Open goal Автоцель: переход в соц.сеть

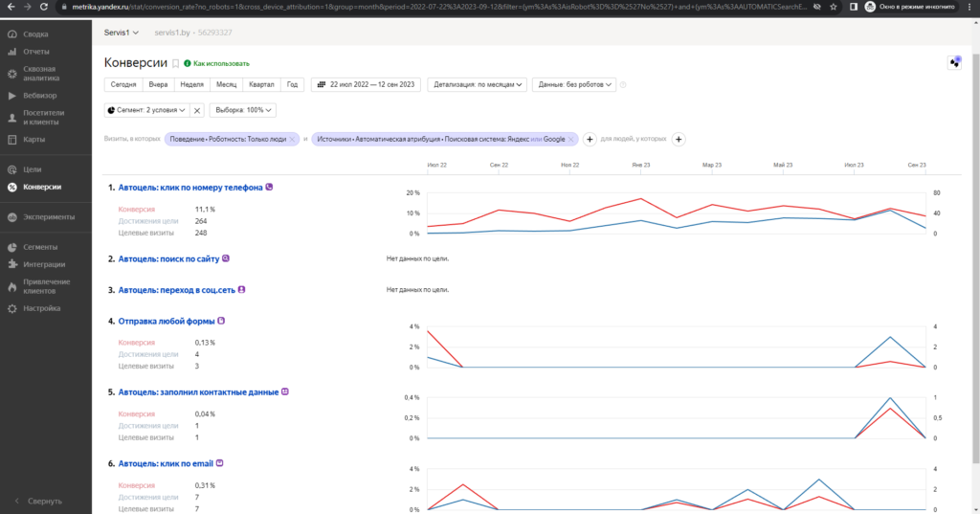pyautogui.click(x=177, y=290)
